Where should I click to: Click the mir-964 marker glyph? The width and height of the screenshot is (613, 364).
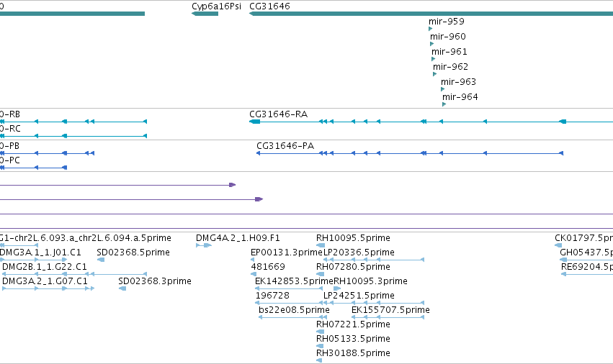[x=444, y=104]
